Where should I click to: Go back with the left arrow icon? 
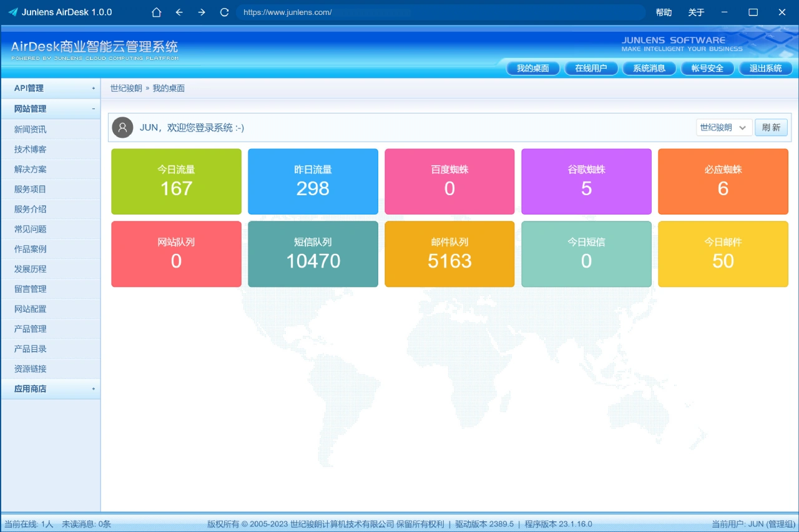[179, 12]
